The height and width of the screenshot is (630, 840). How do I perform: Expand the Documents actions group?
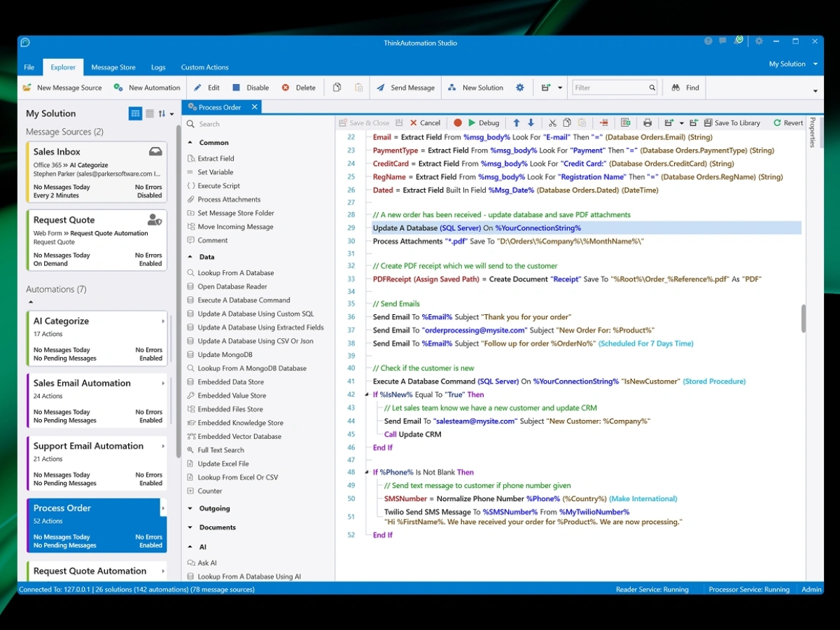191,528
